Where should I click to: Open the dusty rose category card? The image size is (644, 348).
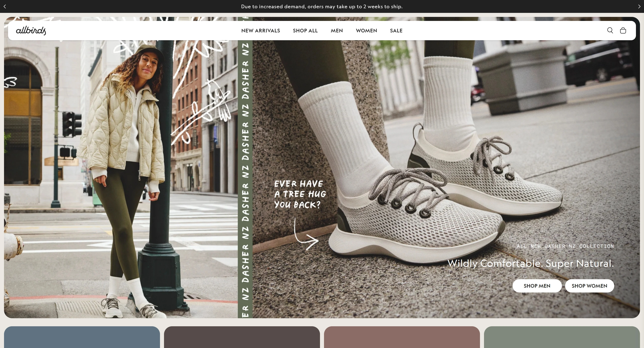tap(402, 337)
